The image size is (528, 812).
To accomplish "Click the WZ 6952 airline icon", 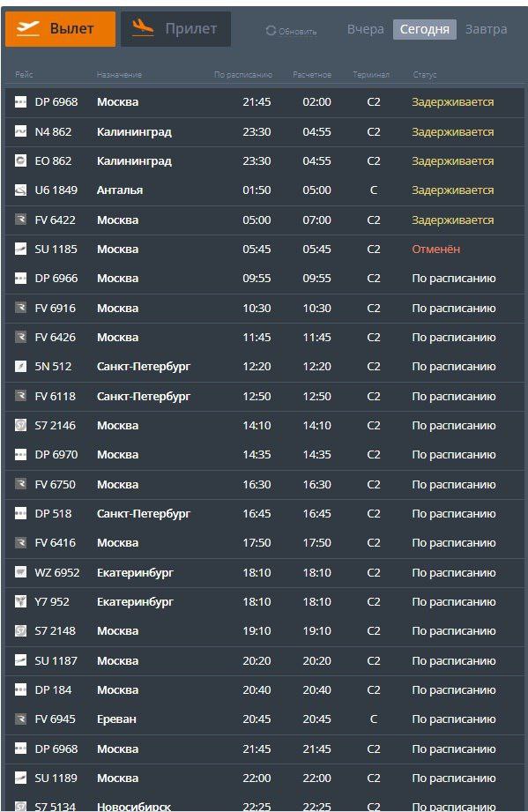I will pos(20,572).
